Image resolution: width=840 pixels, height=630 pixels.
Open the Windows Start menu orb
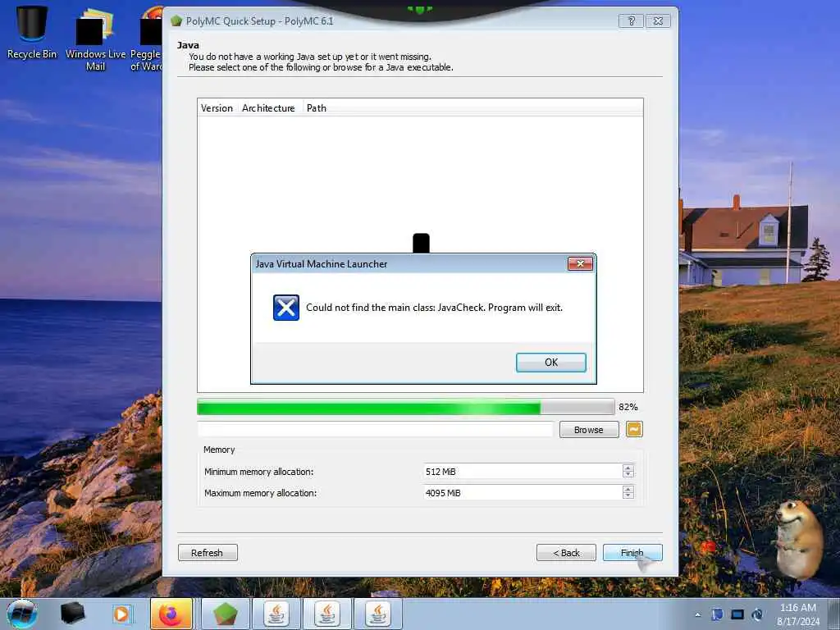pyautogui.click(x=22, y=614)
